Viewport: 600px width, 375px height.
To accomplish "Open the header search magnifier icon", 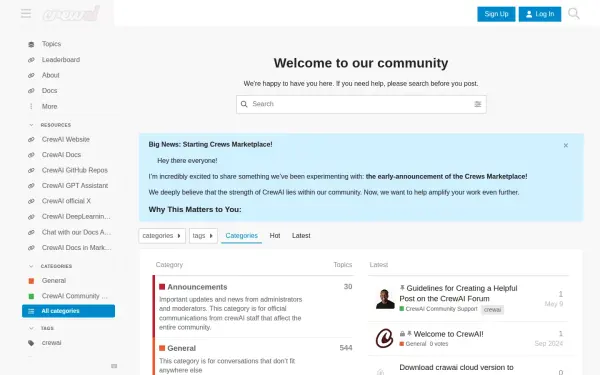I will point(574,14).
